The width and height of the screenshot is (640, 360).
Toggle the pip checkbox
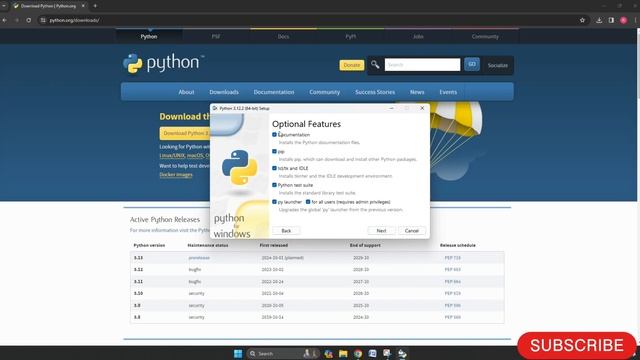click(x=274, y=151)
